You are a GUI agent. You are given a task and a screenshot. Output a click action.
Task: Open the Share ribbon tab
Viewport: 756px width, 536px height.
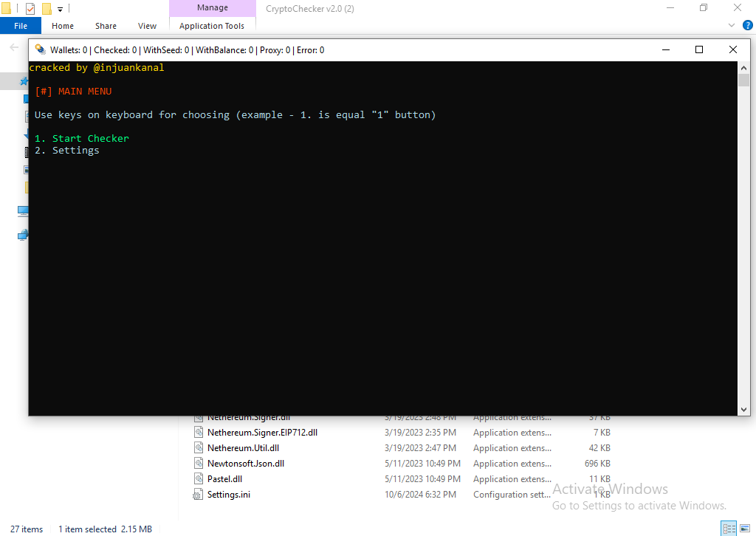click(x=106, y=26)
